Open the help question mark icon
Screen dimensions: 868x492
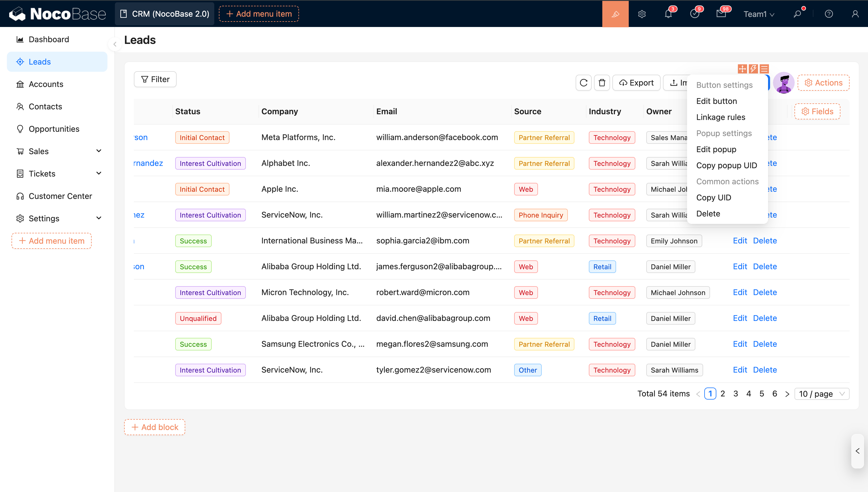[828, 14]
